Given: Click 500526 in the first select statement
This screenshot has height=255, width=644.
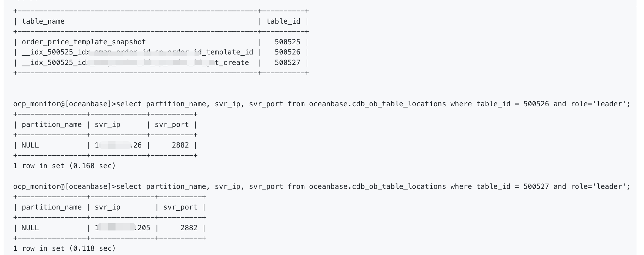Looking at the screenshot, I should pos(536,104).
